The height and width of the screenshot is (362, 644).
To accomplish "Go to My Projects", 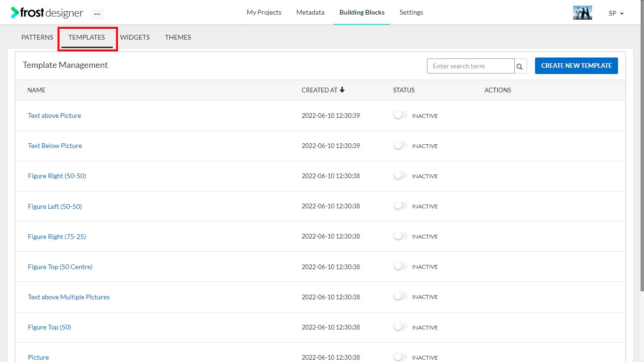I will coord(264,12).
